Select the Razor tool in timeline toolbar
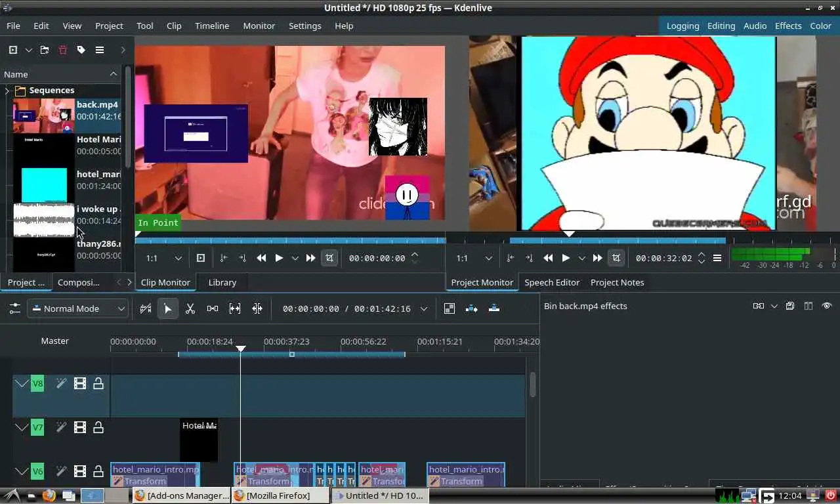This screenshot has width=840, height=504. tap(190, 308)
